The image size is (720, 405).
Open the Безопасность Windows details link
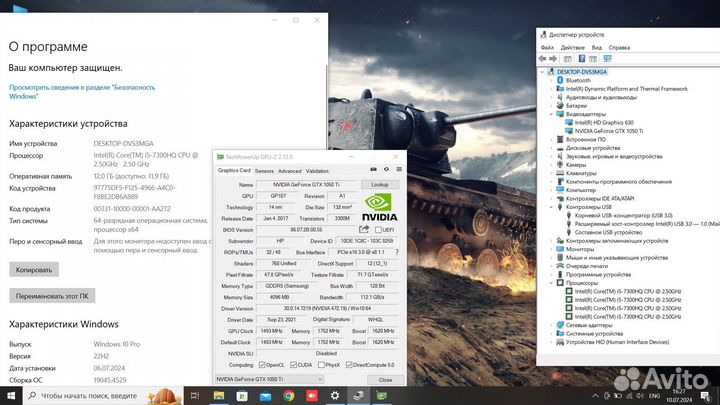[x=82, y=91]
